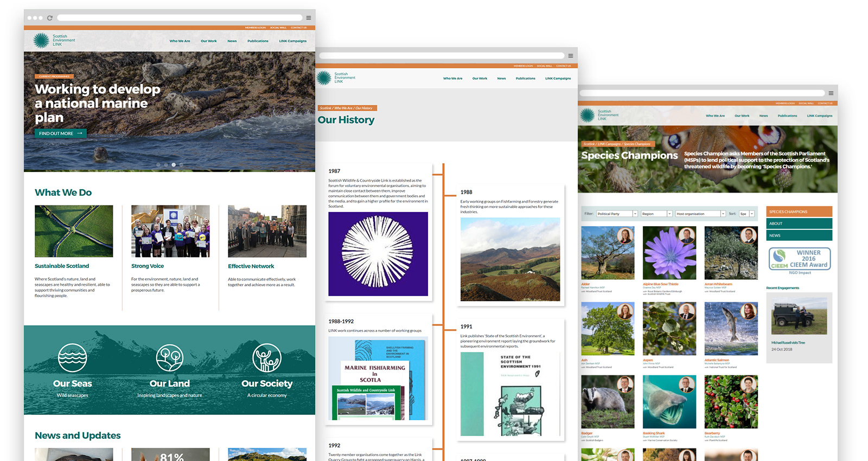Click the Scottish Environment LINK logo on Our History page
This screenshot has height=461, width=868.
point(336,78)
